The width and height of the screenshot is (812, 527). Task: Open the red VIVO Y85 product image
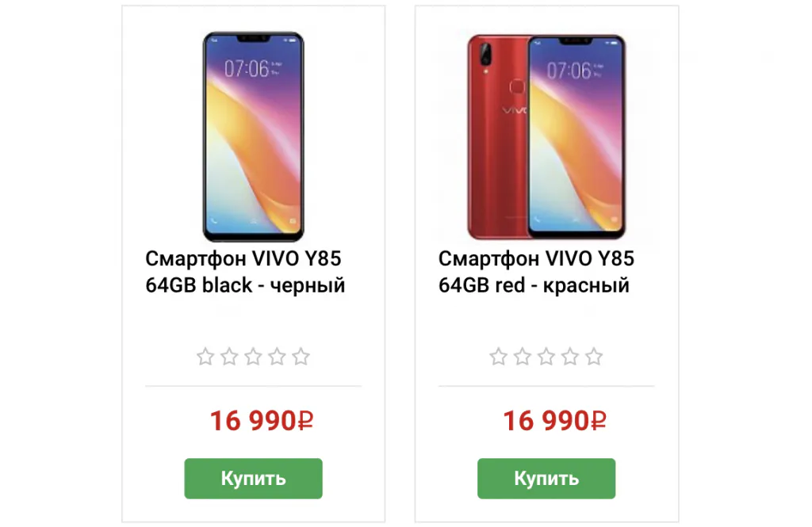click(x=546, y=136)
